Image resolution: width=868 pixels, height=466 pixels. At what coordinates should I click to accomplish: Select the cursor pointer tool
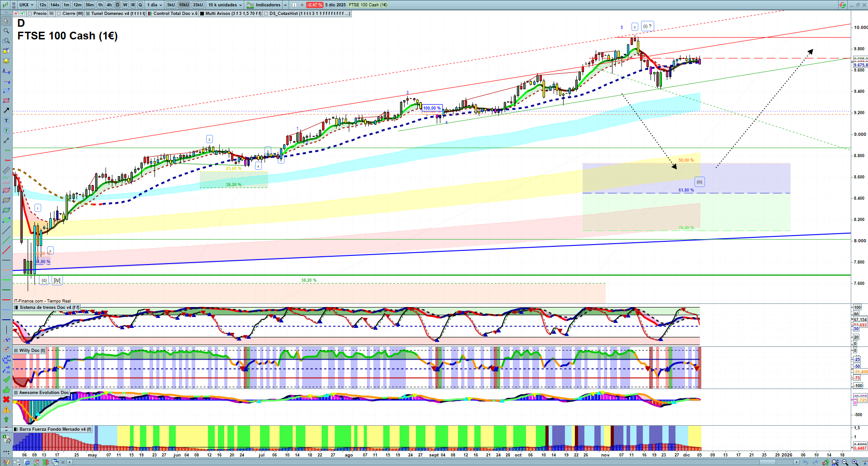(6, 21)
